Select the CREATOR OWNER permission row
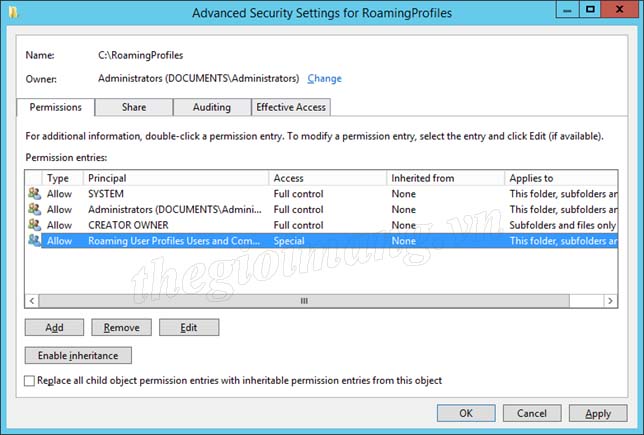This screenshot has height=435, width=644. point(321,225)
